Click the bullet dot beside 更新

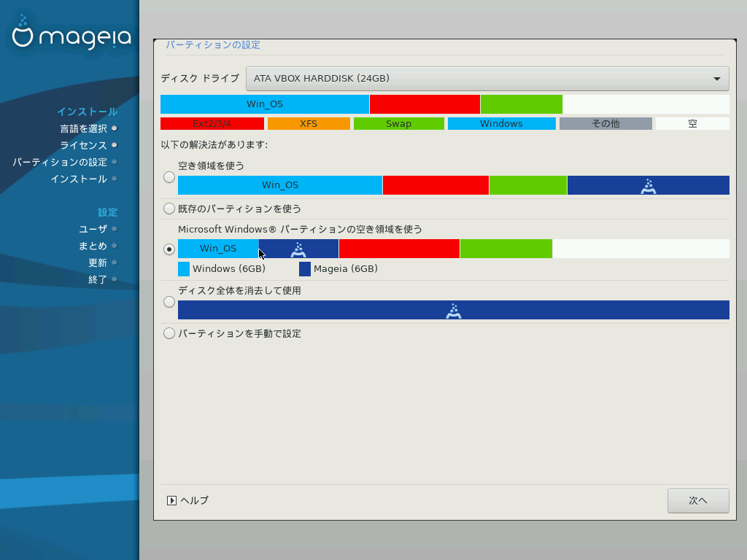click(x=115, y=262)
